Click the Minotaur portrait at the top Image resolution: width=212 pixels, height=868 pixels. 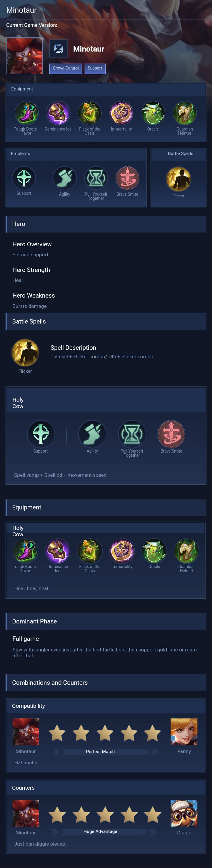click(25, 56)
